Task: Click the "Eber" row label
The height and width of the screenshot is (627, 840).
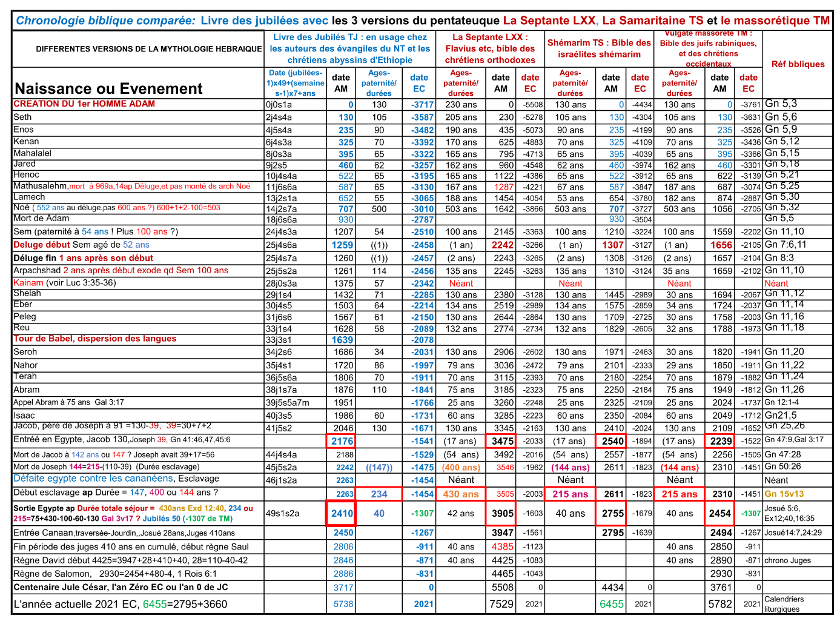Action: tap(23, 304)
